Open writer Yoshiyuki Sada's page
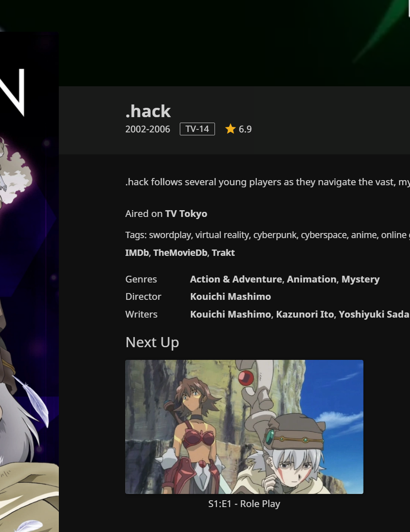This screenshot has width=410, height=532. pyautogui.click(x=374, y=314)
